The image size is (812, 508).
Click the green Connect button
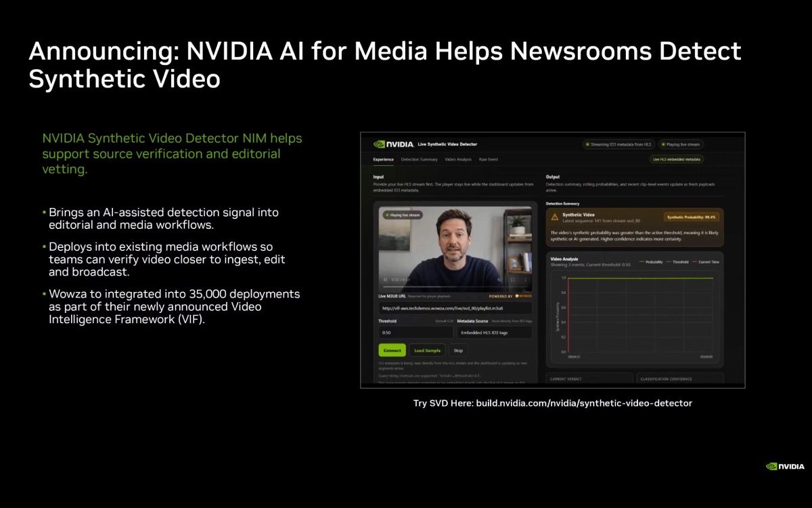[392, 350]
